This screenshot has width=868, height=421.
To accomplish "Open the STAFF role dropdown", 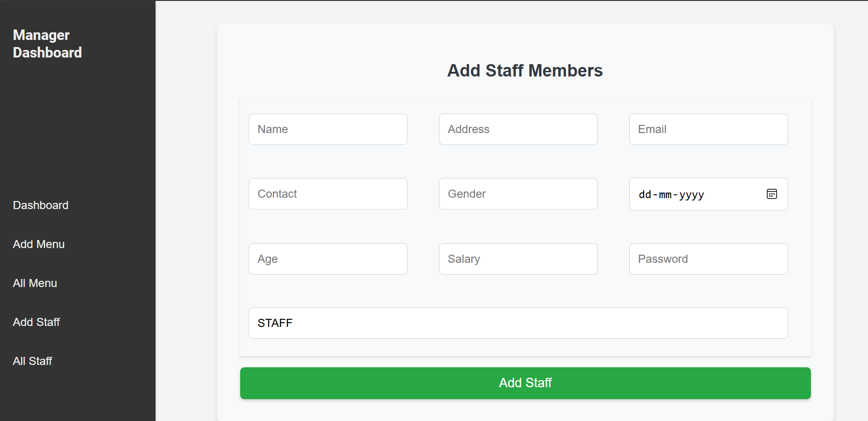I will [x=518, y=323].
